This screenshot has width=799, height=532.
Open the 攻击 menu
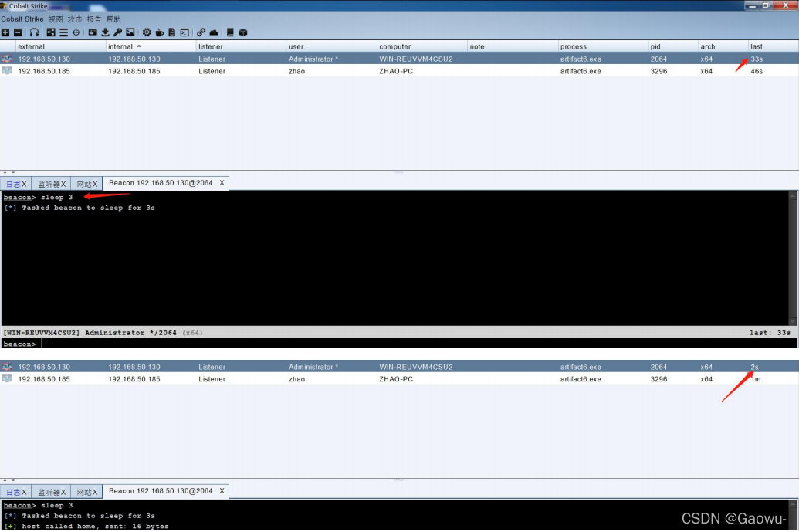click(x=75, y=19)
